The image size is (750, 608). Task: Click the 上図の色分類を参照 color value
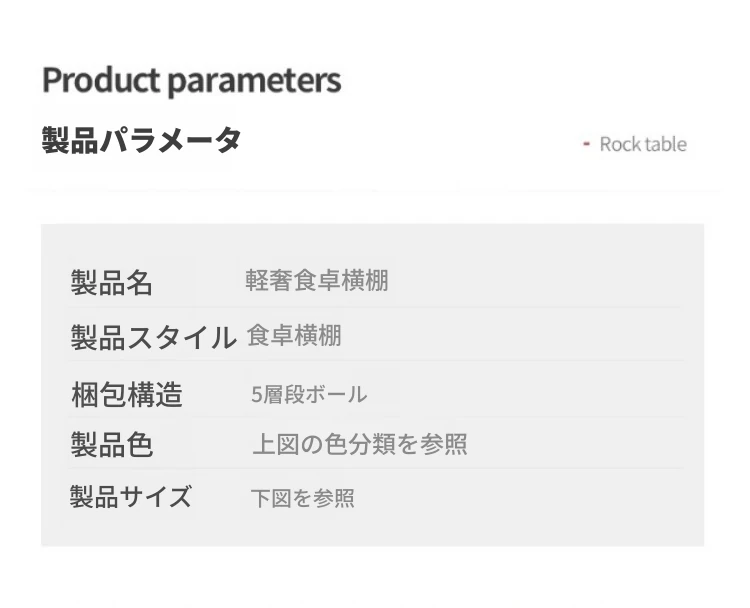click(x=360, y=444)
